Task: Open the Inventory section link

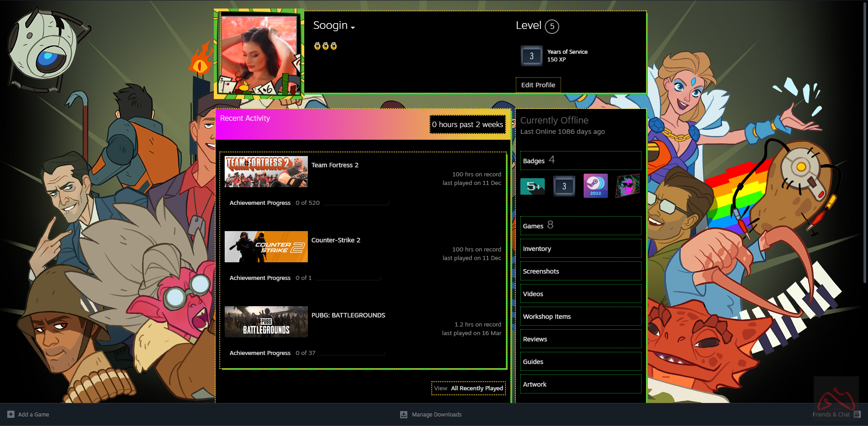Action: (537, 249)
